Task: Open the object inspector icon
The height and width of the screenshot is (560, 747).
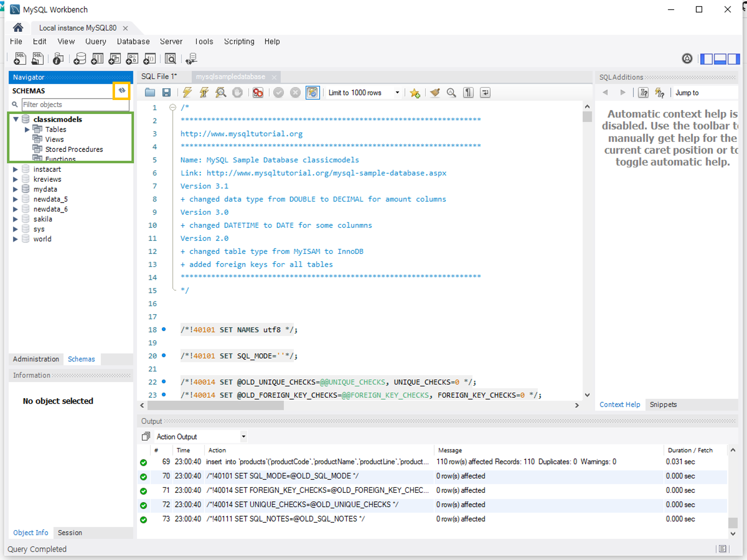Action: 58,59
